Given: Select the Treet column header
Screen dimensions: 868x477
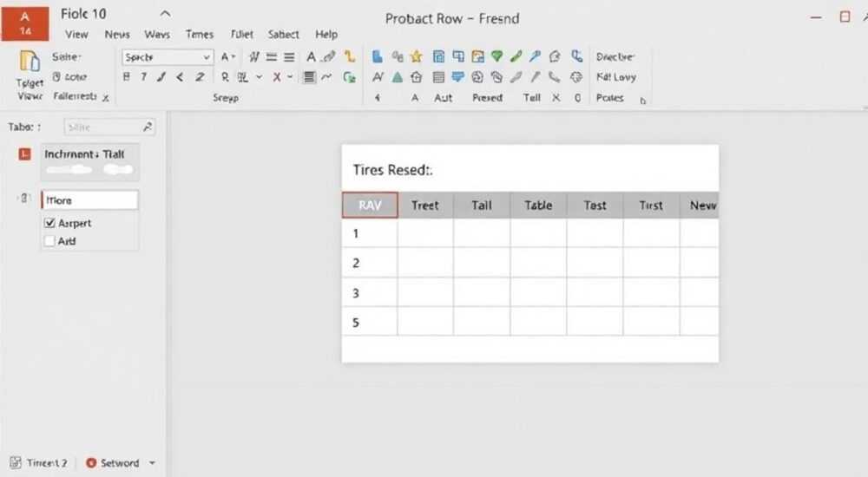Looking at the screenshot, I should coord(425,206).
